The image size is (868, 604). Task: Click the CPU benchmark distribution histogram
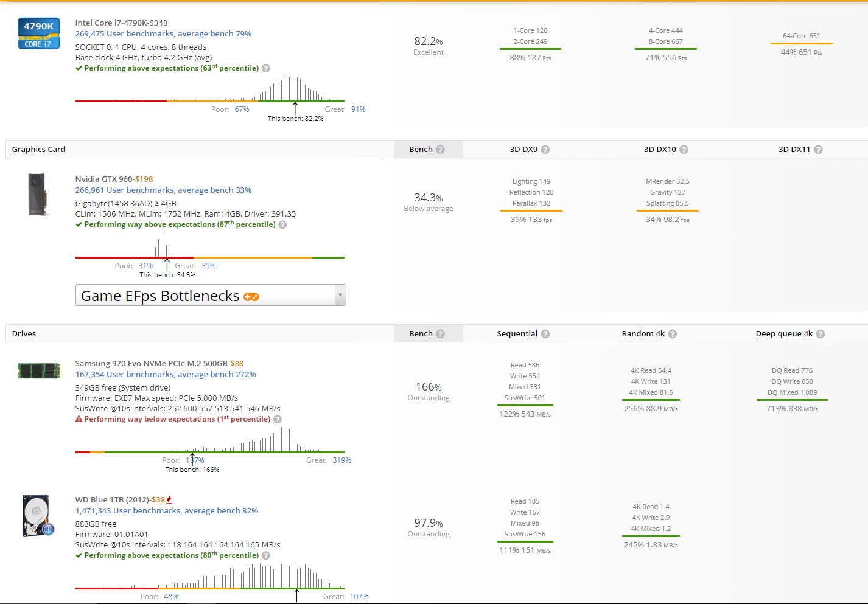click(210, 89)
